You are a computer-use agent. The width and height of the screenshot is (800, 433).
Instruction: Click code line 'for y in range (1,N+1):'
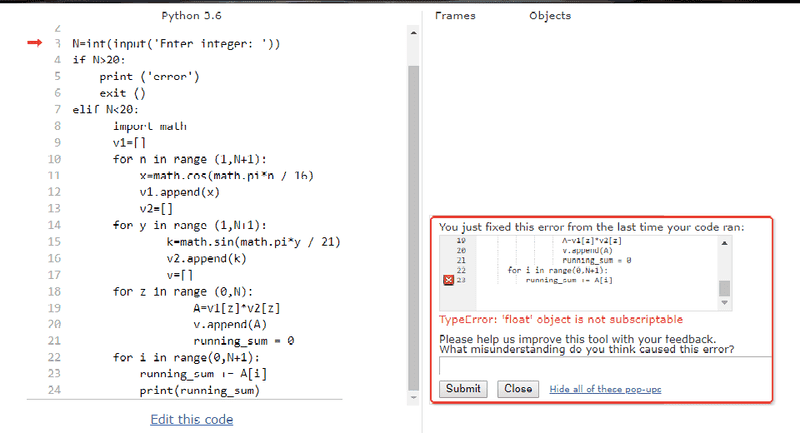tap(189, 225)
